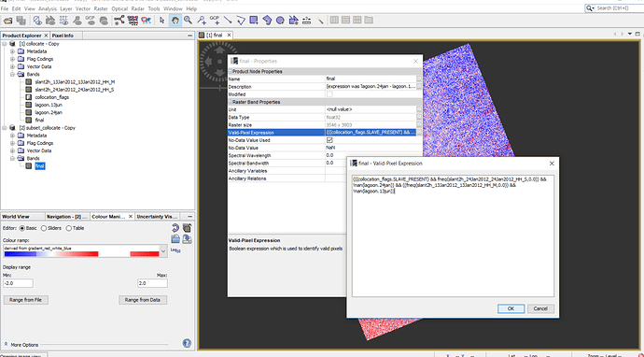The image size is (644, 357).
Task: Expand Flag Codings under collocate - Copy
Action: click(12, 59)
